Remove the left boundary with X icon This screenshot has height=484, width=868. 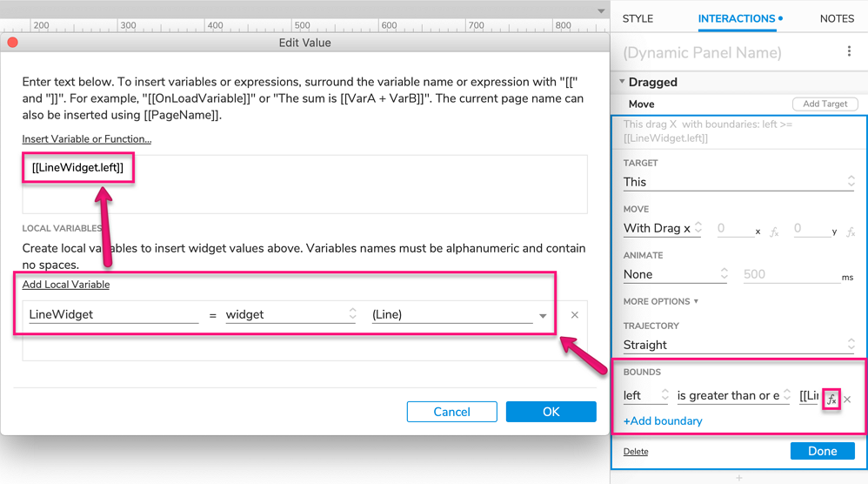click(848, 400)
